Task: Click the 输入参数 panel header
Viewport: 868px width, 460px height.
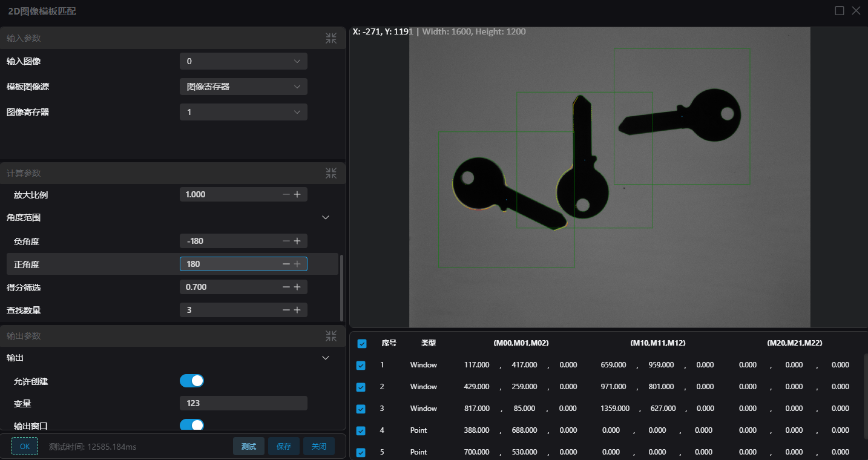Action: click(173, 38)
